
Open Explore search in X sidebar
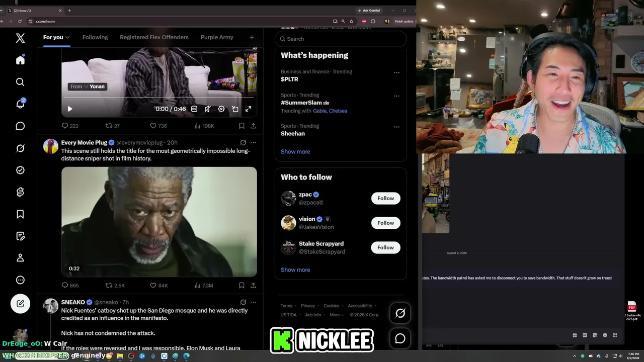point(20,82)
